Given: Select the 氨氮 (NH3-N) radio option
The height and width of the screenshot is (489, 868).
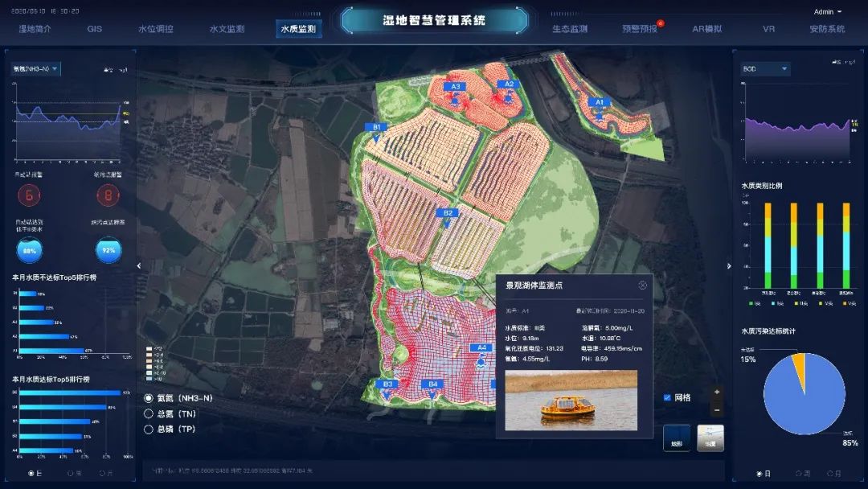Looking at the screenshot, I should coord(148,398).
